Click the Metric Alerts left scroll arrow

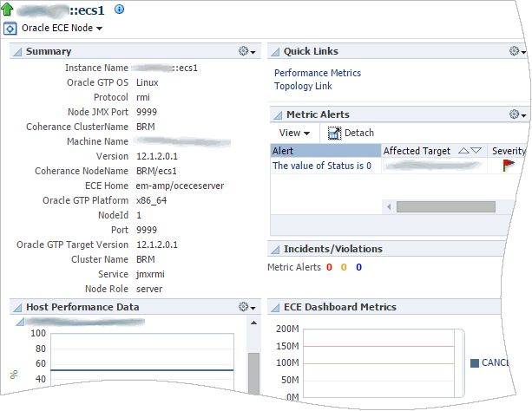[x=389, y=206]
